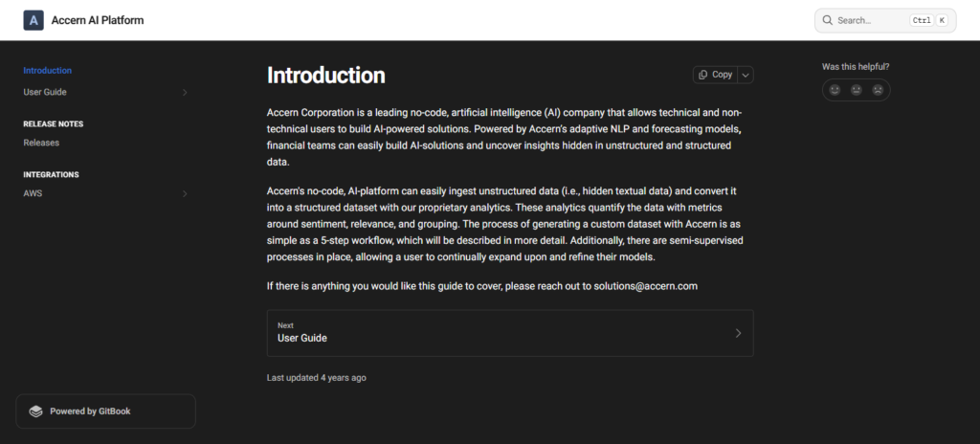
Task: Go to Next: User Guide card
Action: click(510, 333)
